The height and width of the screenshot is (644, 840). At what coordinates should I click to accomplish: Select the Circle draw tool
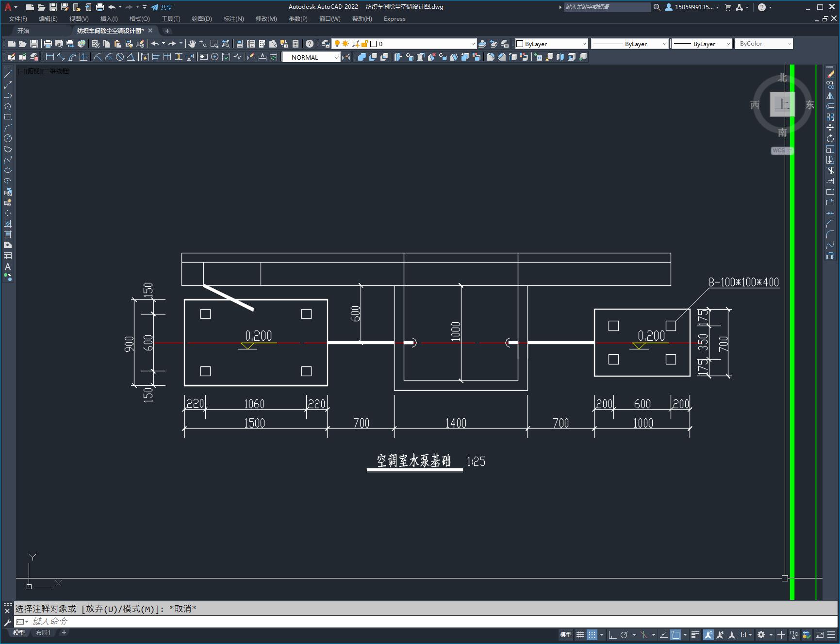(x=8, y=138)
